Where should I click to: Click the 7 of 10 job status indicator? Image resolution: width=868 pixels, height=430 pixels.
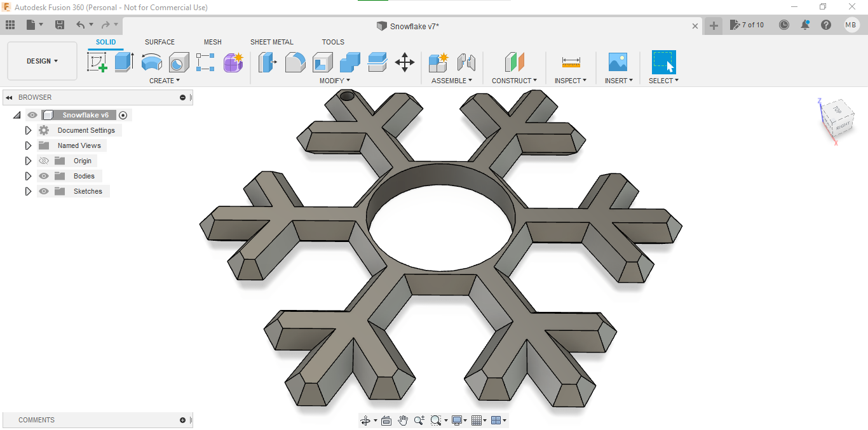point(747,25)
